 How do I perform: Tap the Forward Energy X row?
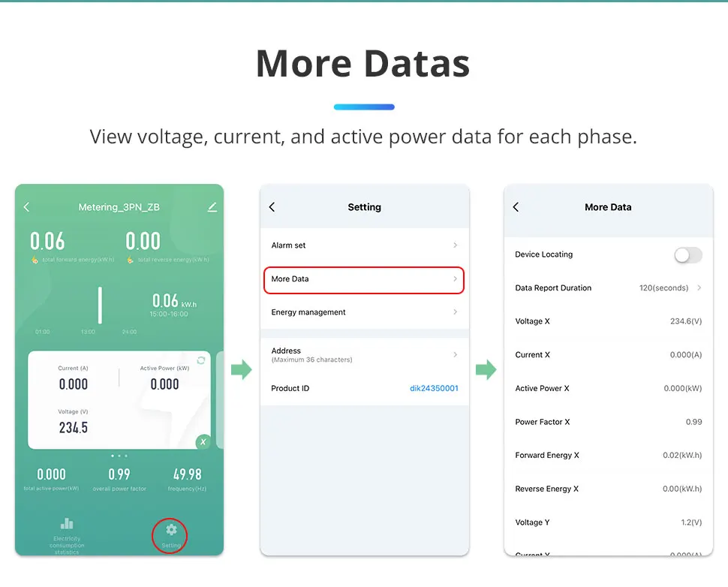pos(608,456)
